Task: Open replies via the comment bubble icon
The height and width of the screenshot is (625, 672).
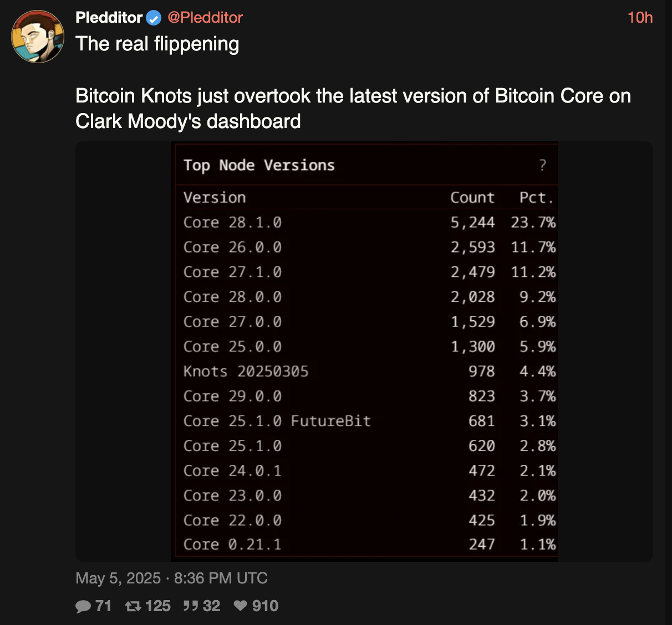Action: (83, 606)
